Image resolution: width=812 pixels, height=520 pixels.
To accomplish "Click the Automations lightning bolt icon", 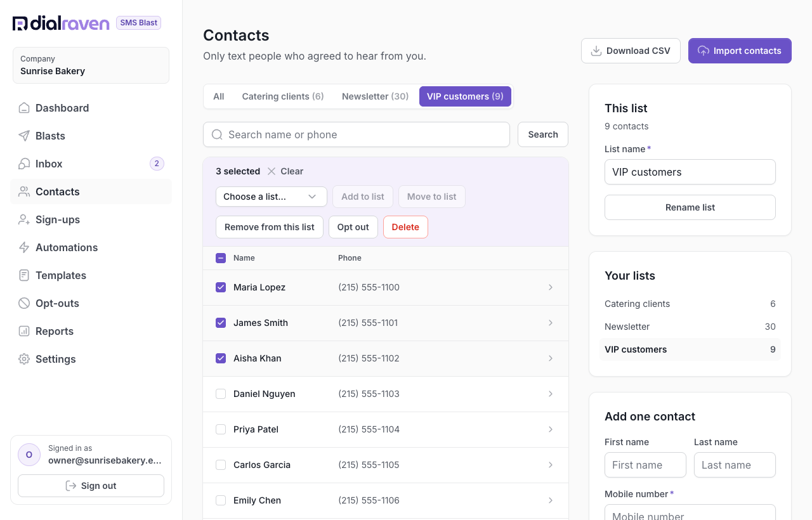I will point(24,247).
